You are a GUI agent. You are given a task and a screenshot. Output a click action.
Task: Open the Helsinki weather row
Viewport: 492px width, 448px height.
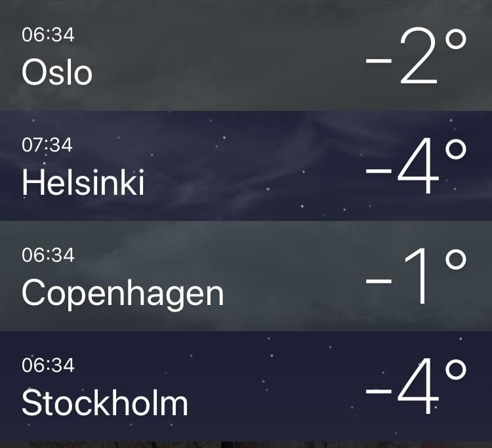tap(246, 166)
